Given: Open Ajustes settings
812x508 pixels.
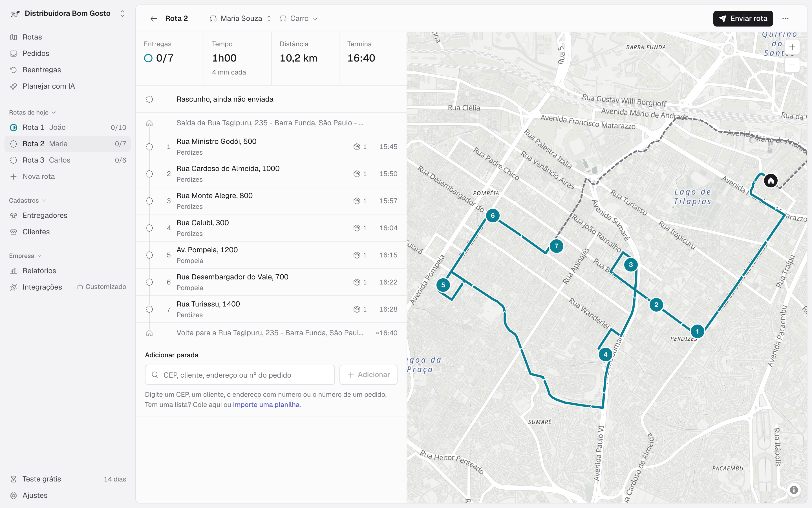Looking at the screenshot, I should pyautogui.click(x=67, y=495).
